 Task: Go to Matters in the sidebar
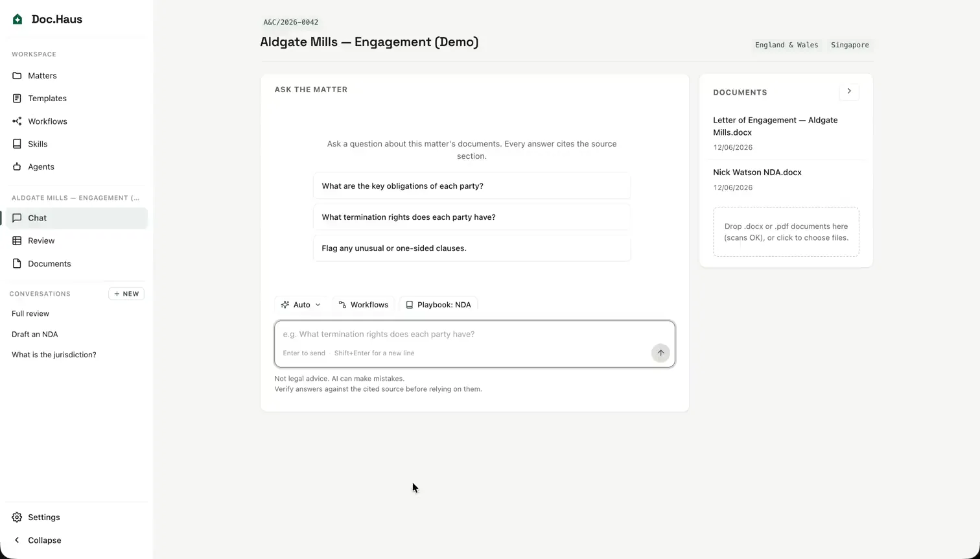(76, 76)
